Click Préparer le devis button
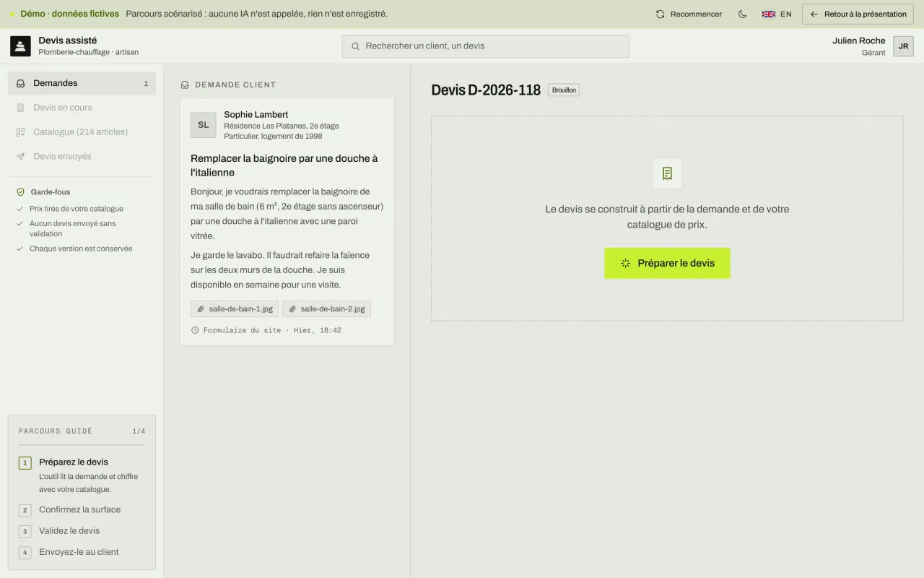 pos(667,263)
